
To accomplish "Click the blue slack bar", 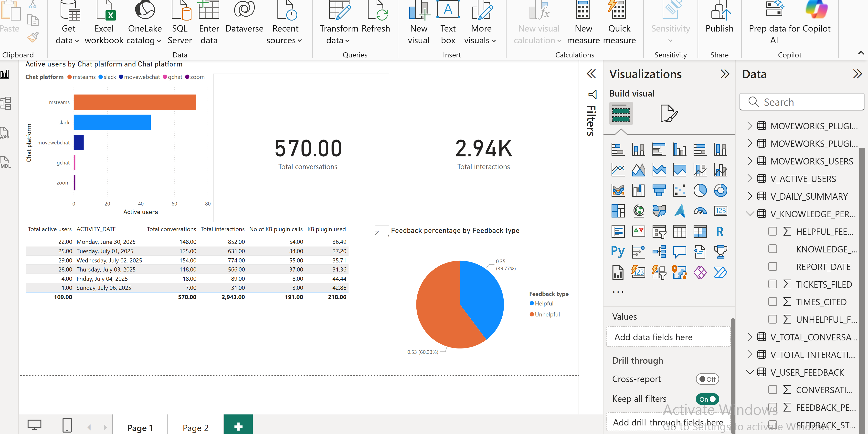I will coord(112,122).
